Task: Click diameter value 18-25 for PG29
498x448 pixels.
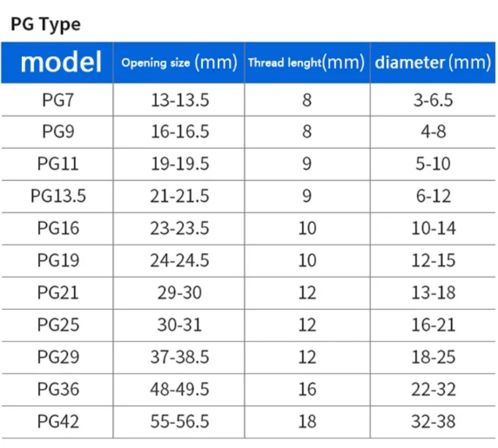Action: (433, 357)
